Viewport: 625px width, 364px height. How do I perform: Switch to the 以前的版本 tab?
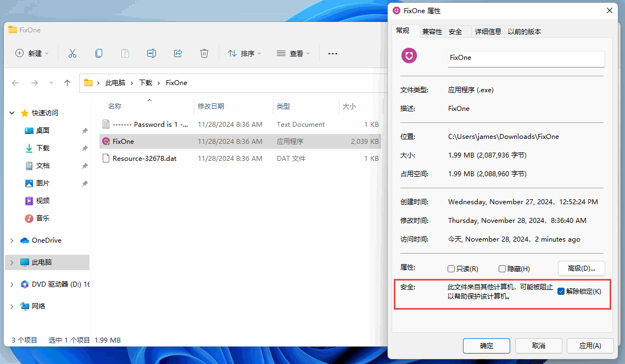[524, 32]
